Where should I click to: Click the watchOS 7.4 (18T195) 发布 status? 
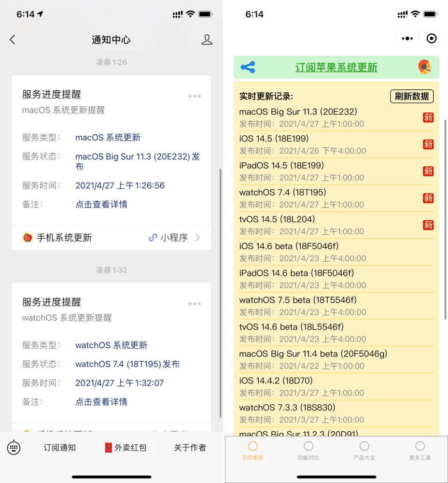click(127, 364)
